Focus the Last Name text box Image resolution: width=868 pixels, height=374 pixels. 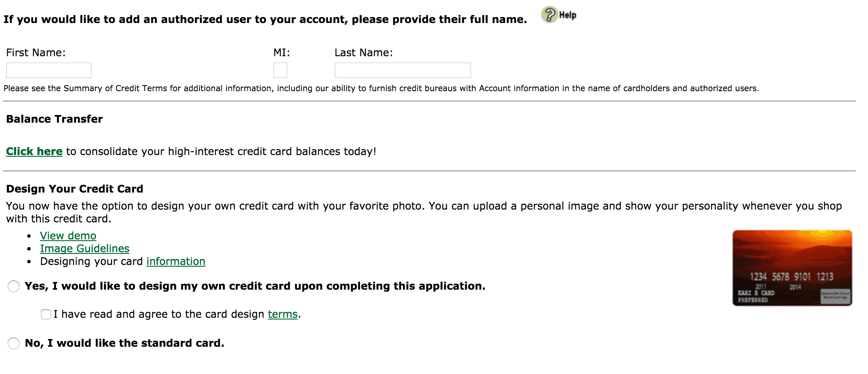click(403, 70)
